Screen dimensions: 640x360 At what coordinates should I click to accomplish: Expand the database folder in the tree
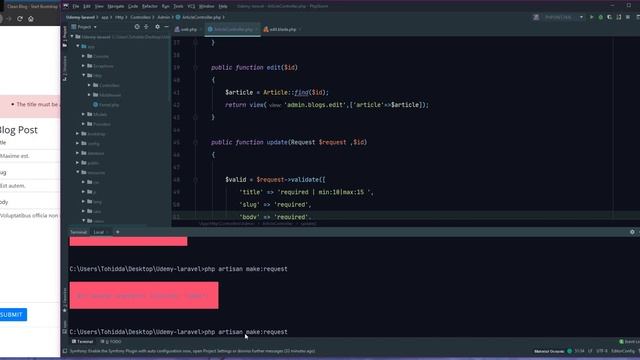click(78, 153)
